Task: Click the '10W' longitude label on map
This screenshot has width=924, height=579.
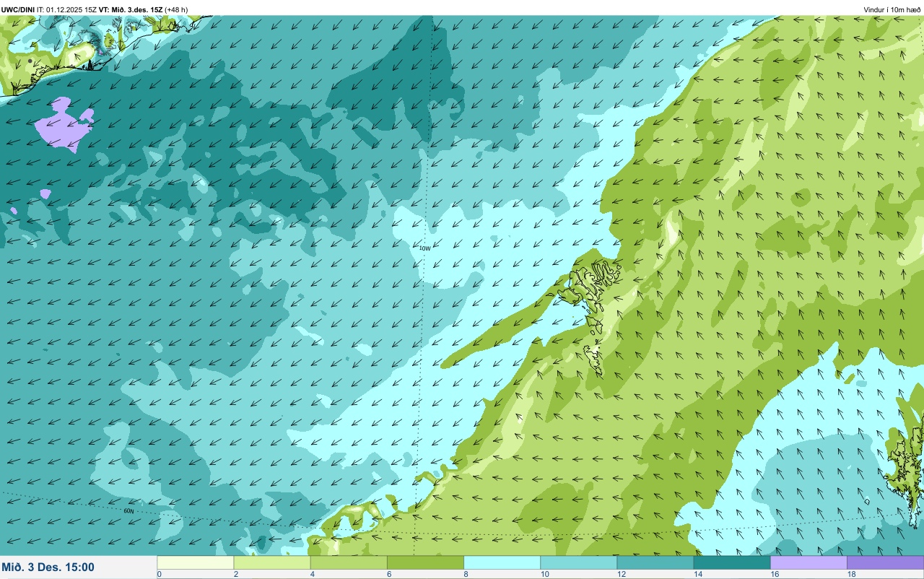Action: click(x=425, y=248)
